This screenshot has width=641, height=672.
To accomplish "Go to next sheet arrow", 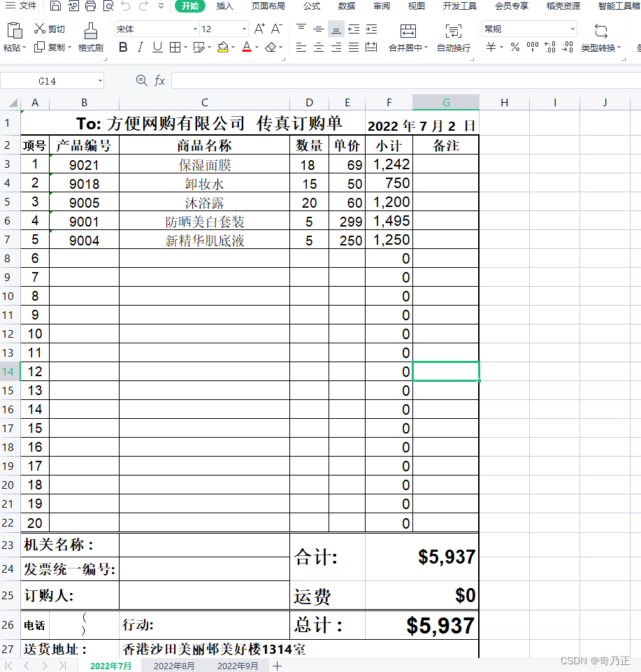I will pyautogui.click(x=45, y=666).
